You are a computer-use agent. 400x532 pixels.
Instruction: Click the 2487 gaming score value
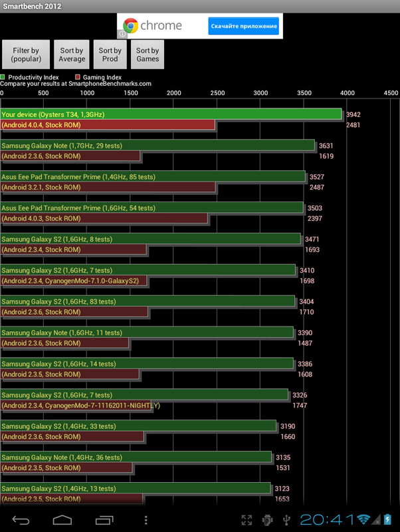[317, 188]
